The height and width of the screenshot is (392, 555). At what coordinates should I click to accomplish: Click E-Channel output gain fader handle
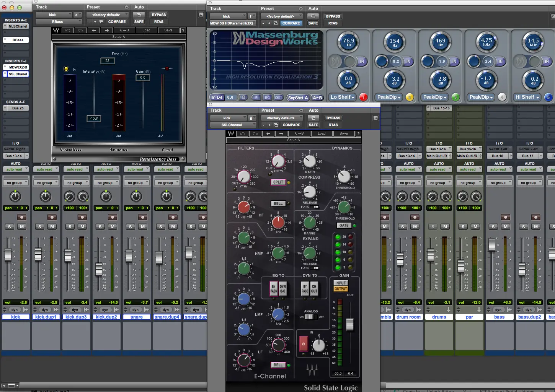pyautogui.click(x=350, y=324)
